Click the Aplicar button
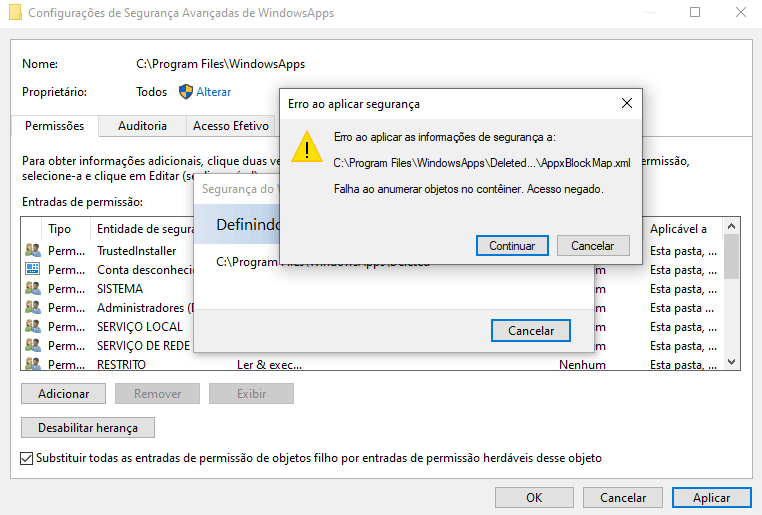 [x=711, y=498]
